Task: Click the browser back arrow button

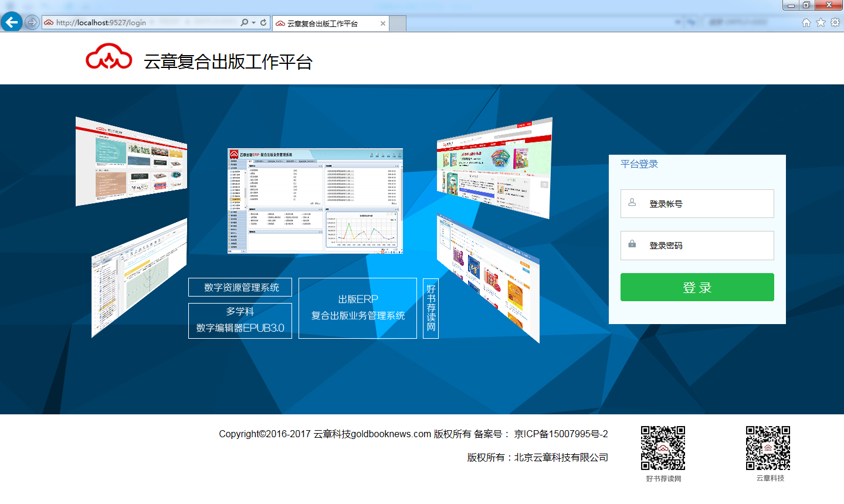Action: tap(11, 22)
